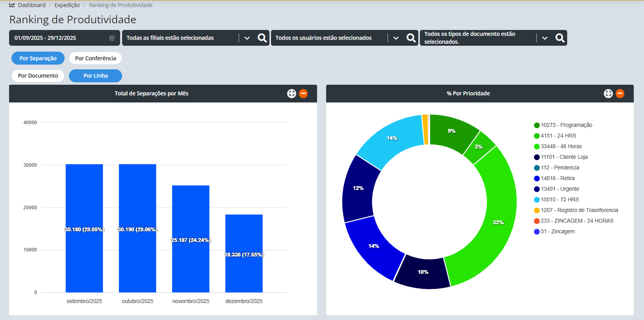Toggle the 48 Horas legend color swatch
The image size is (644, 320).
(536, 147)
